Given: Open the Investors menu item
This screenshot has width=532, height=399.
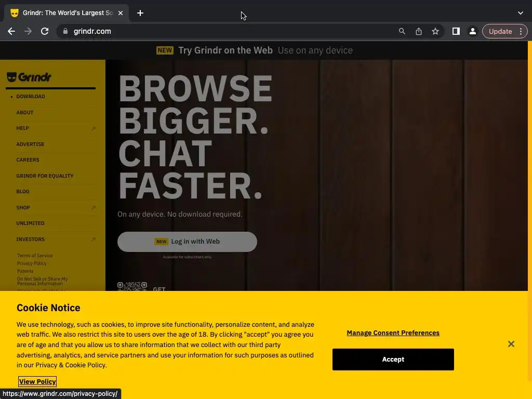Looking at the screenshot, I should click(x=30, y=239).
